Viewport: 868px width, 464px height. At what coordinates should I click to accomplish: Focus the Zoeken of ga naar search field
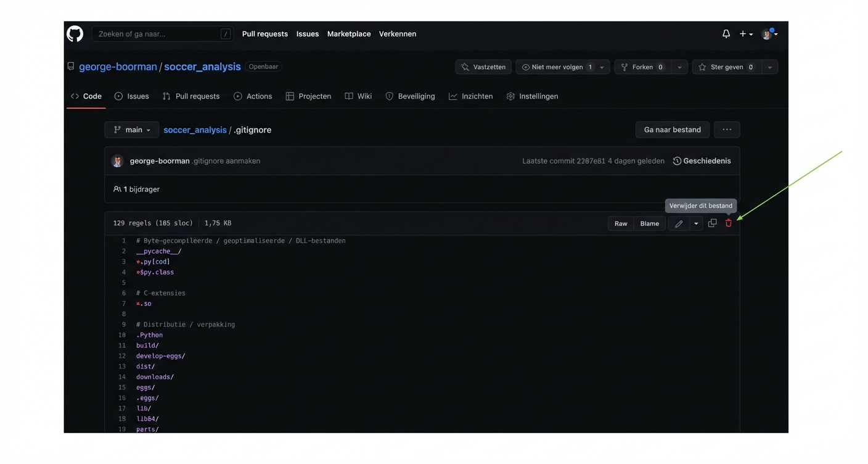158,34
